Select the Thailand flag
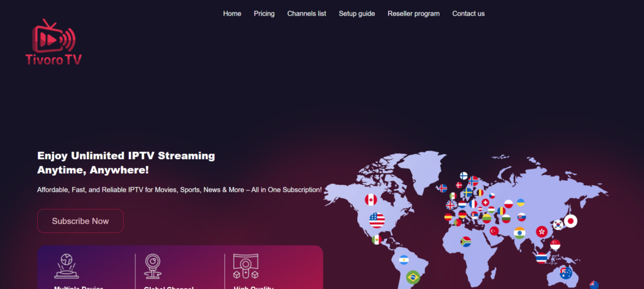The height and width of the screenshot is (289, 644). point(541,258)
